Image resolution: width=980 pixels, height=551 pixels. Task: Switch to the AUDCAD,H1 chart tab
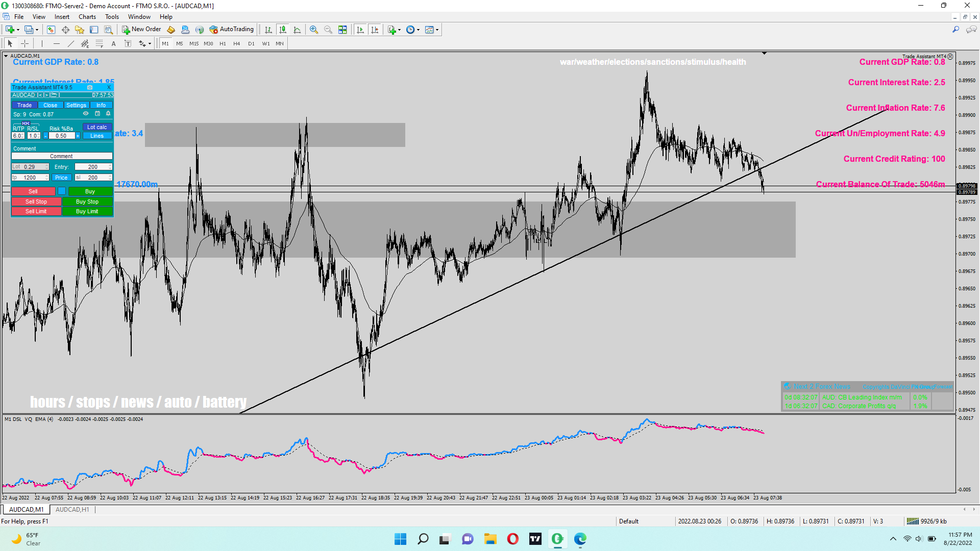pos(72,509)
